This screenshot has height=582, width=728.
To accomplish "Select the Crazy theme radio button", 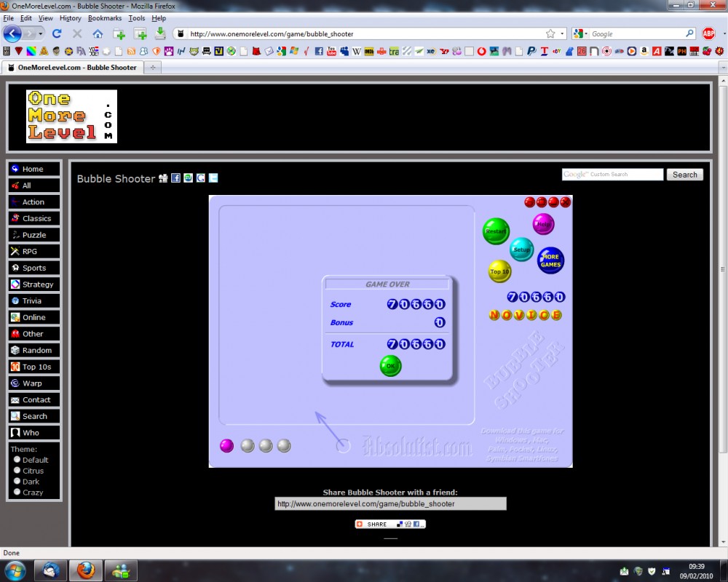I will point(17,492).
